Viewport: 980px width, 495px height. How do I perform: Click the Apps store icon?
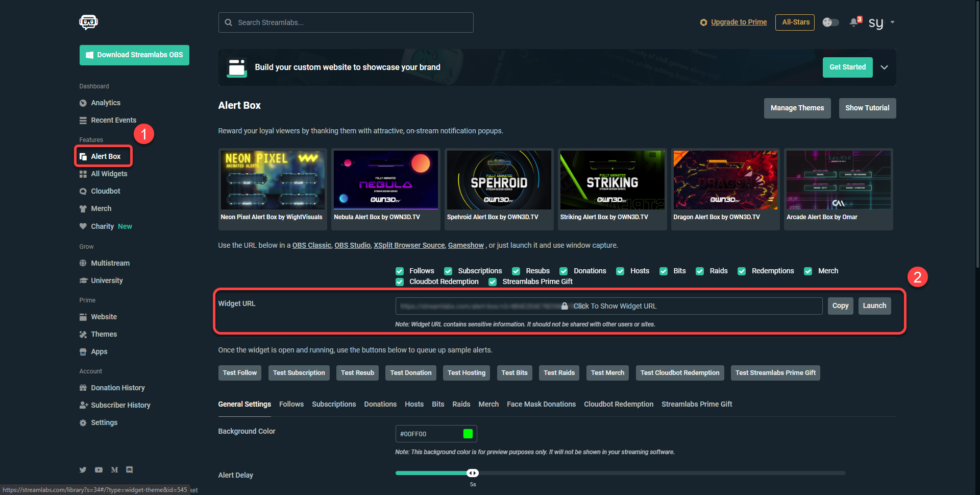[x=83, y=352]
